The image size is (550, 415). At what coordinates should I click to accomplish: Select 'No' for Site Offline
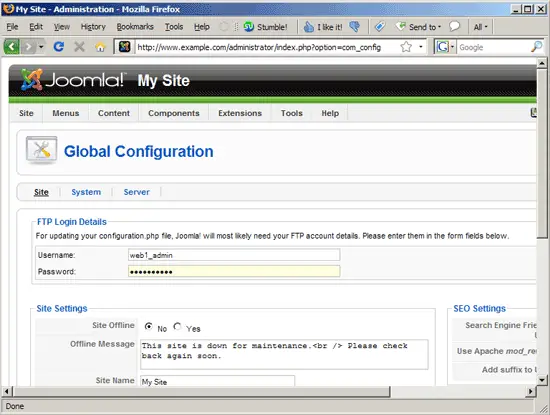148,327
